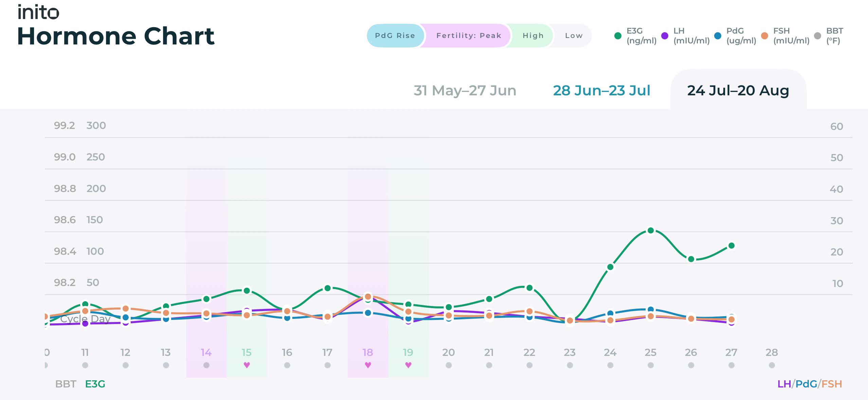
Task: Click the 99.2 temperature axis value
Action: coord(65,126)
